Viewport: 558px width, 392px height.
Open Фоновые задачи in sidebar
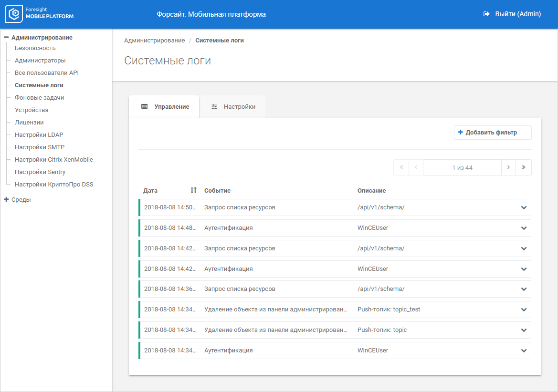point(39,98)
